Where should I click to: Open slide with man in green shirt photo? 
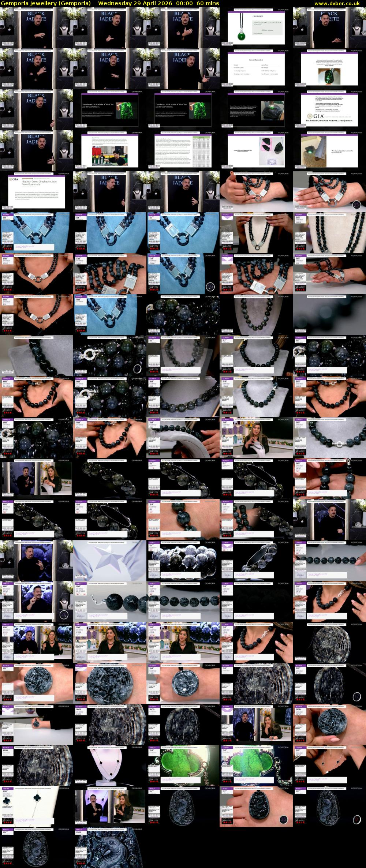point(110,151)
